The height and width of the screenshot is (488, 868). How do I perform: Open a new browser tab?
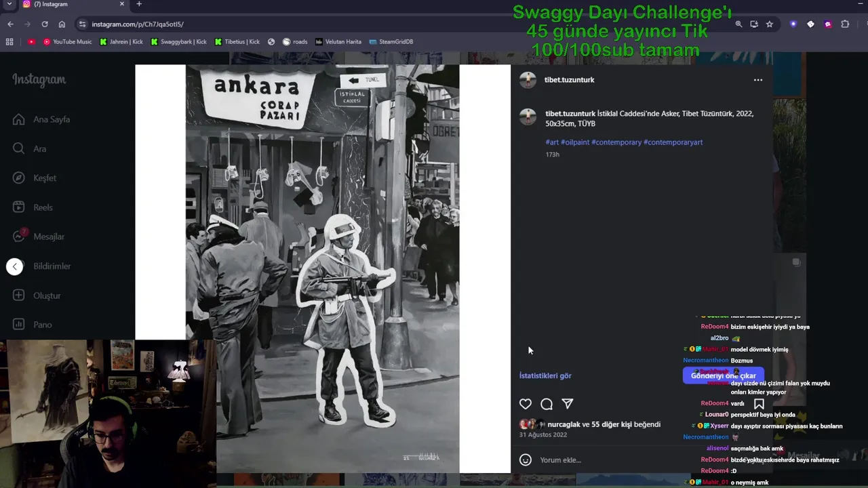click(x=139, y=4)
